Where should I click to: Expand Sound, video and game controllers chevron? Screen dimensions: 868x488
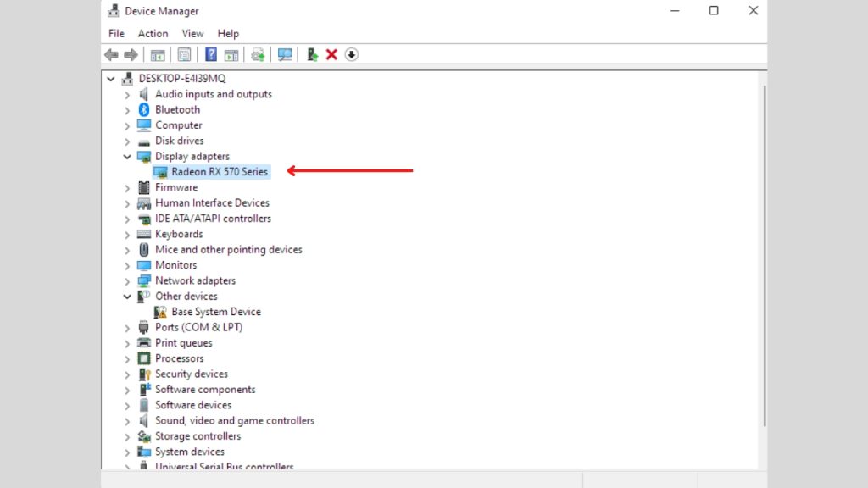click(127, 421)
